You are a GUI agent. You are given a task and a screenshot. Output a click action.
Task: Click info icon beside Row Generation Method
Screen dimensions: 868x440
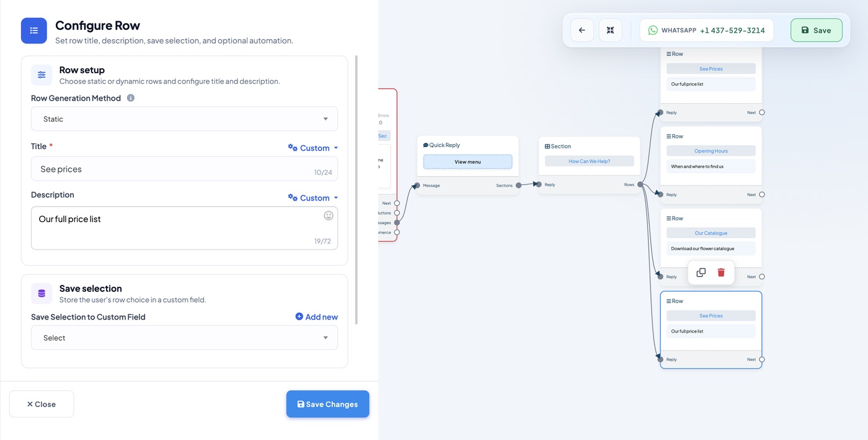click(x=131, y=98)
